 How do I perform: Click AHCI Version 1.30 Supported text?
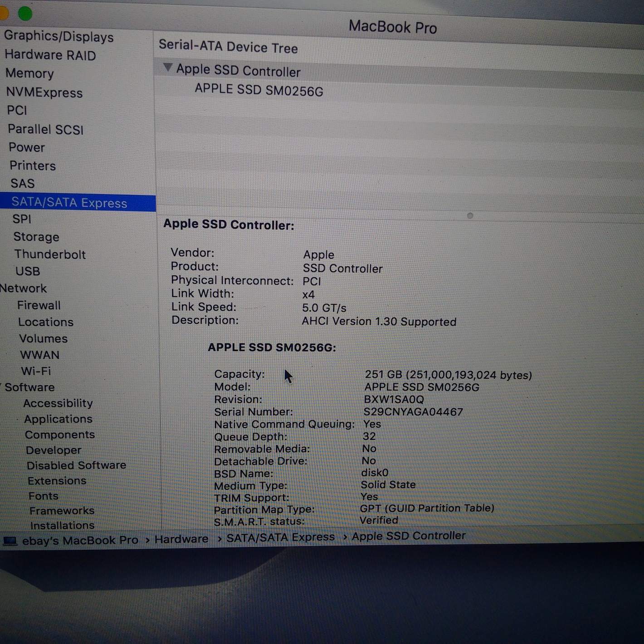(379, 321)
